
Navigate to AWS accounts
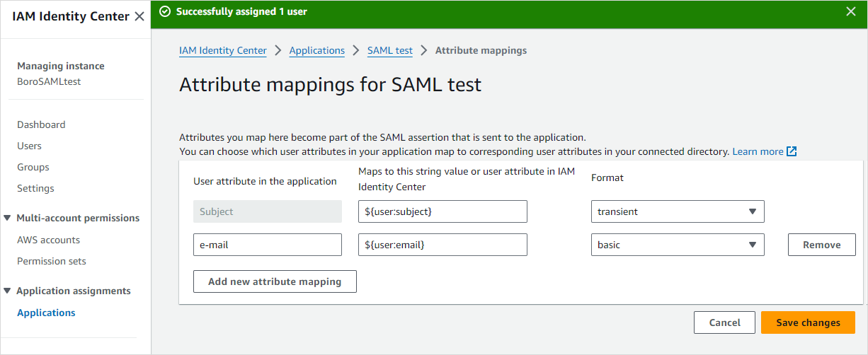(x=48, y=240)
